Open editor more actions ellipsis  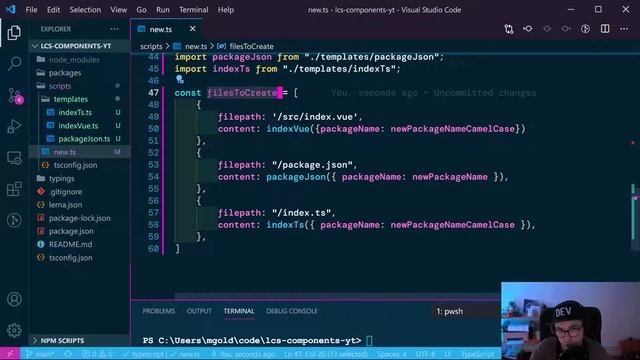point(624,29)
